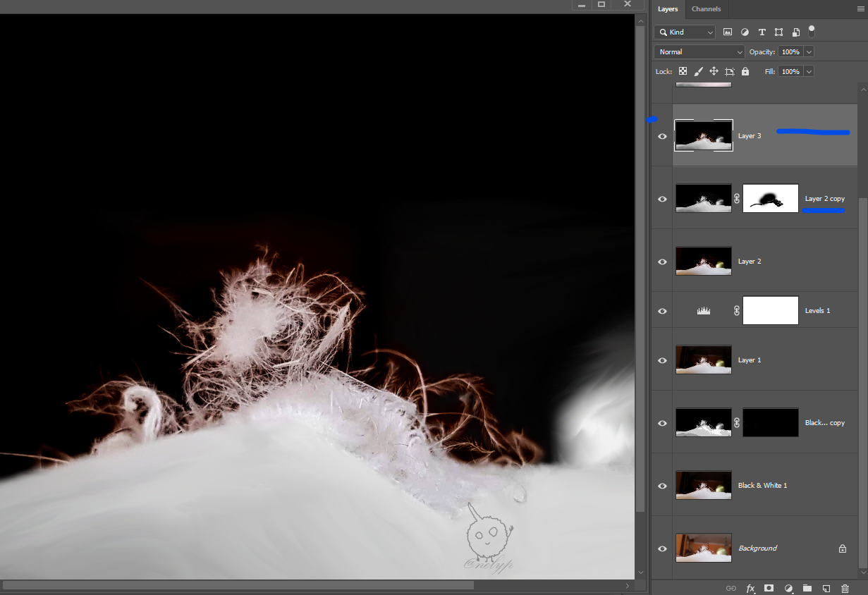868x595 pixels.
Task: Select the Layer 2 copy mask thumbnail
Action: pyautogui.click(x=770, y=199)
